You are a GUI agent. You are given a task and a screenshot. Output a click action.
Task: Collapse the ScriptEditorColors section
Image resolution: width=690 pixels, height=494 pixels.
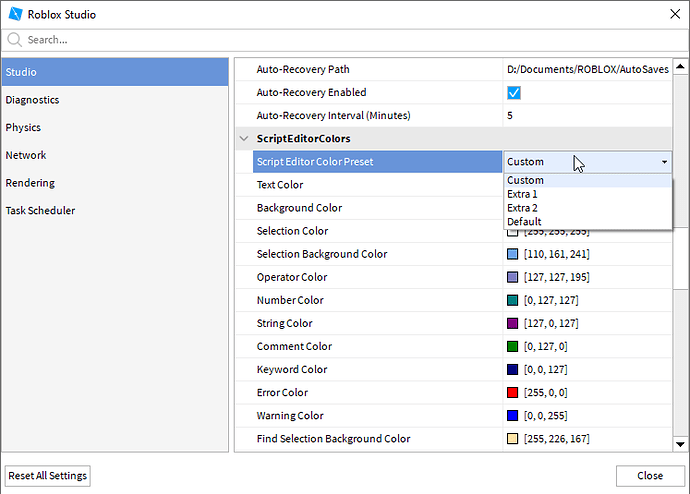point(243,139)
